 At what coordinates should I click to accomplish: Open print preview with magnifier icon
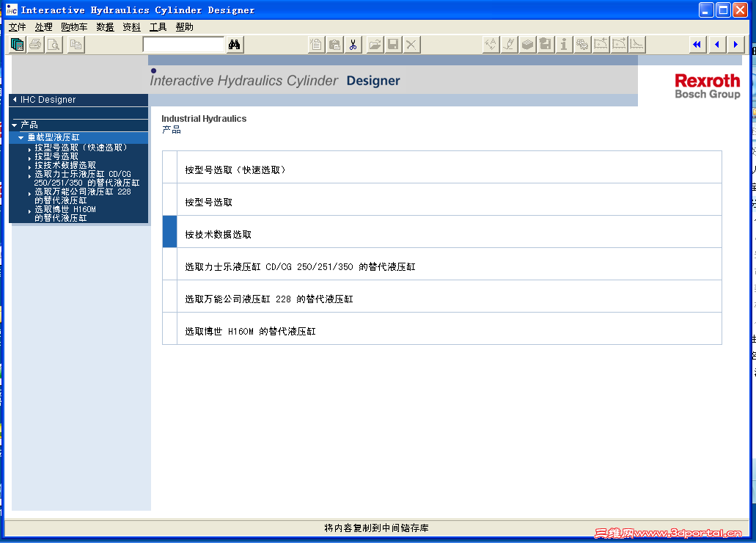coord(54,45)
